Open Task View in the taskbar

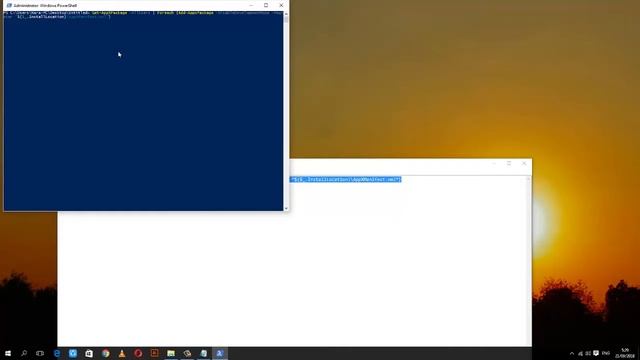(40, 353)
